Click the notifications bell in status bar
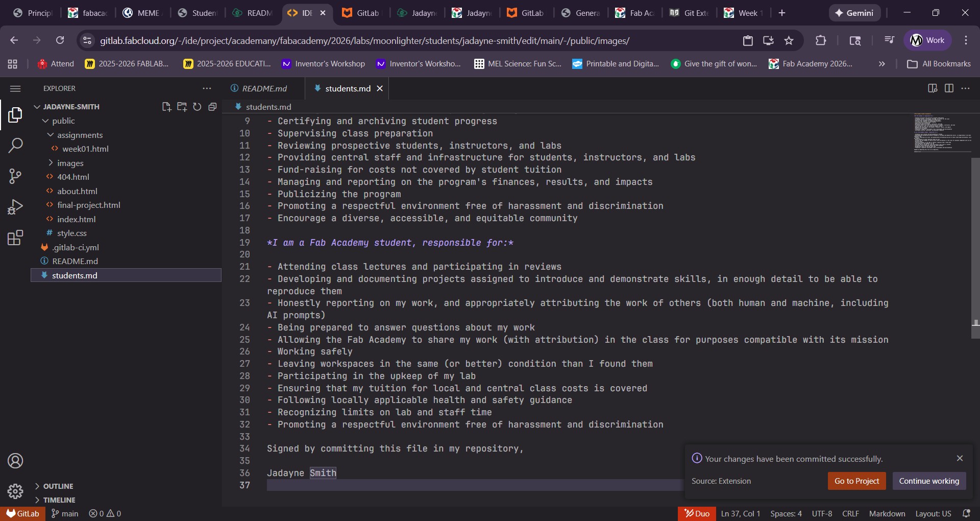Viewport: 980px width, 521px height. [966, 513]
